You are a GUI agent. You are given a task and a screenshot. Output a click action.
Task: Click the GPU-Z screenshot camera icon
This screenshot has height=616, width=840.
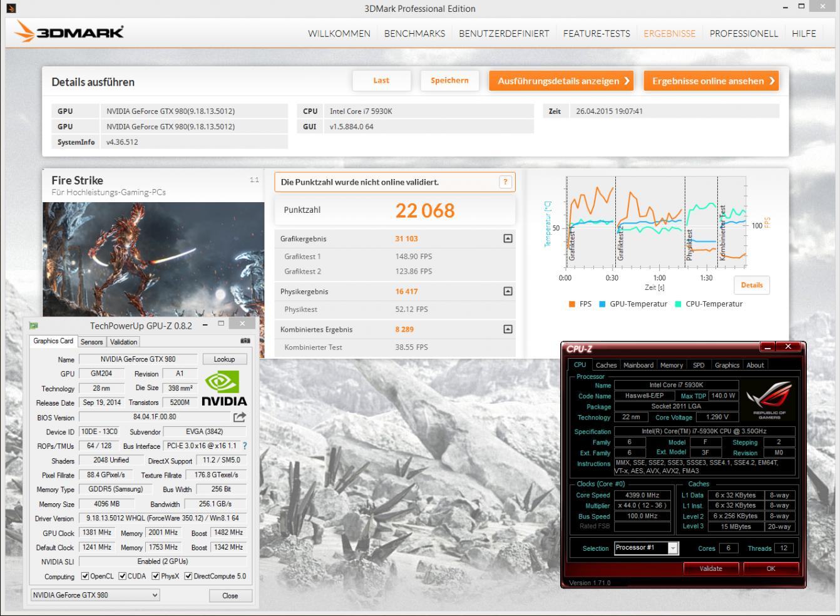245,341
